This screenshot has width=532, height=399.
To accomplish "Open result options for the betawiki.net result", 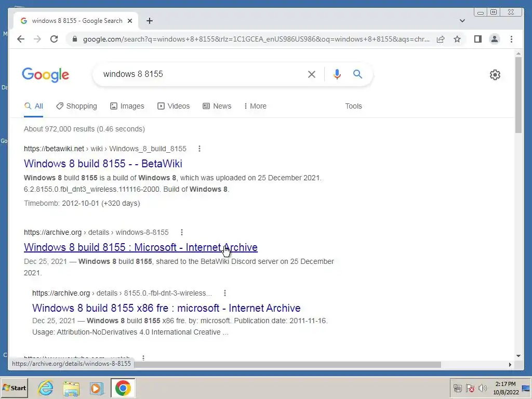I will [x=199, y=149].
